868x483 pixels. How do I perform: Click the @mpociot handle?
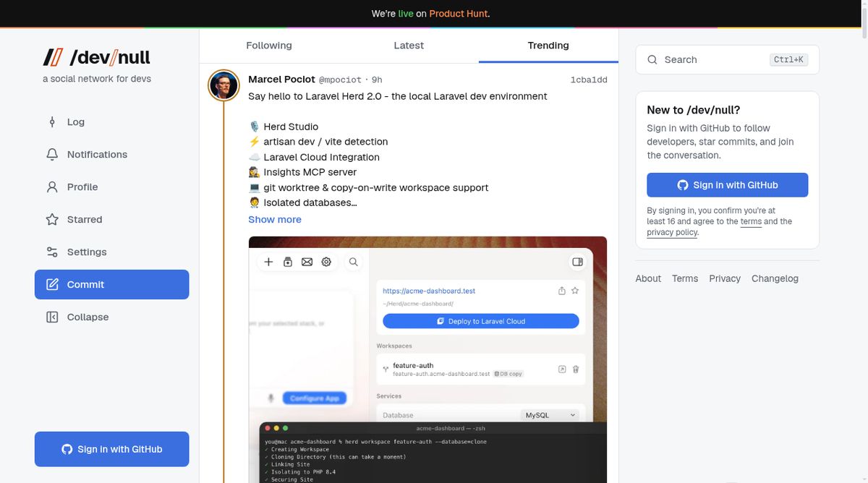(340, 80)
